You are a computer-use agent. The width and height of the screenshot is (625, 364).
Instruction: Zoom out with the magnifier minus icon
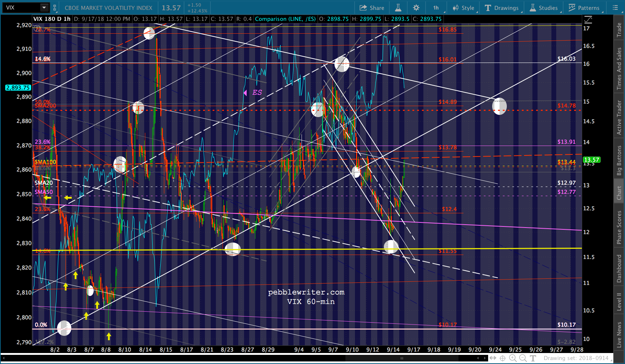click(x=523, y=358)
